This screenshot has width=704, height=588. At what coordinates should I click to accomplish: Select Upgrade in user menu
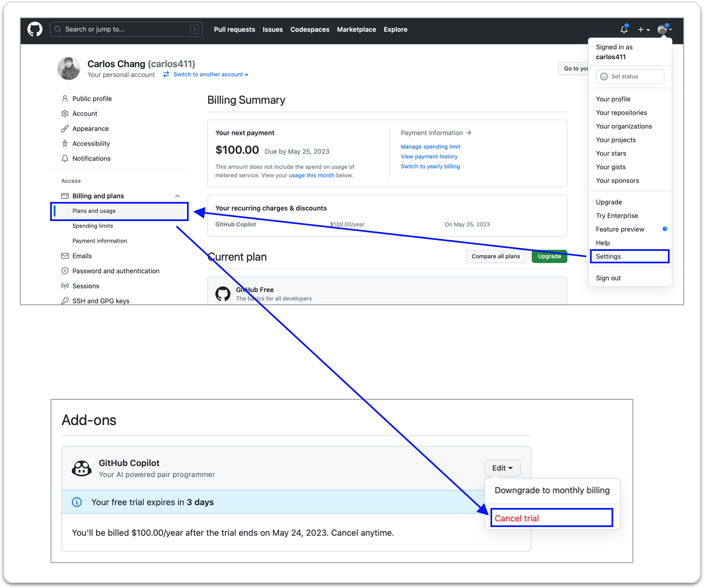coord(609,202)
